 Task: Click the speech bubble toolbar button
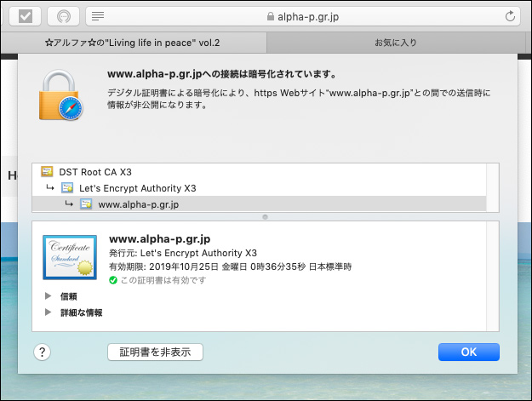(x=64, y=16)
